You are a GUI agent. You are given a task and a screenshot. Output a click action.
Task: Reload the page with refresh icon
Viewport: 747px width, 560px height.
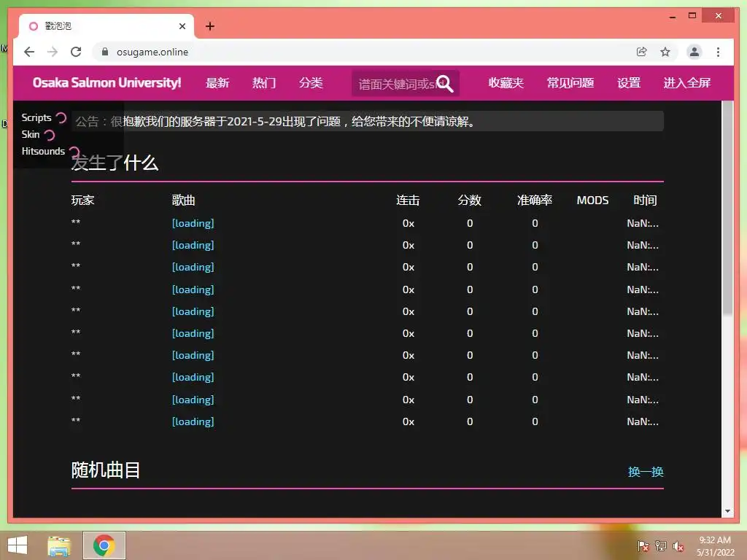coord(76,52)
